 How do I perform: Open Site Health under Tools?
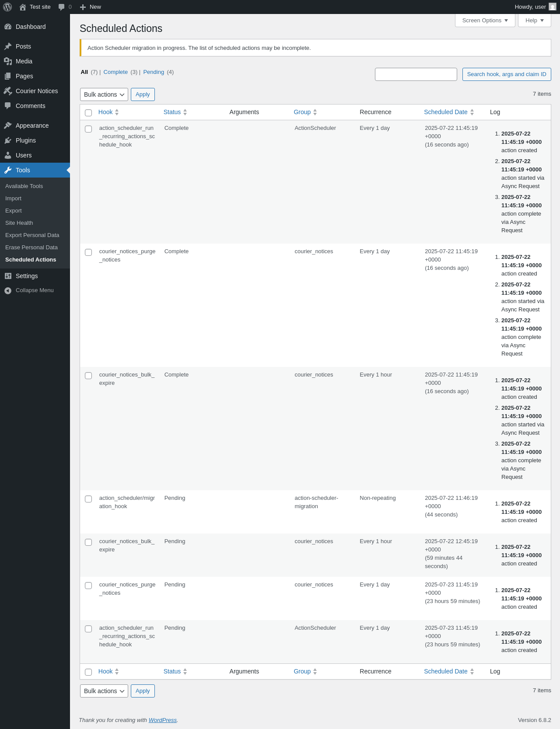[19, 223]
